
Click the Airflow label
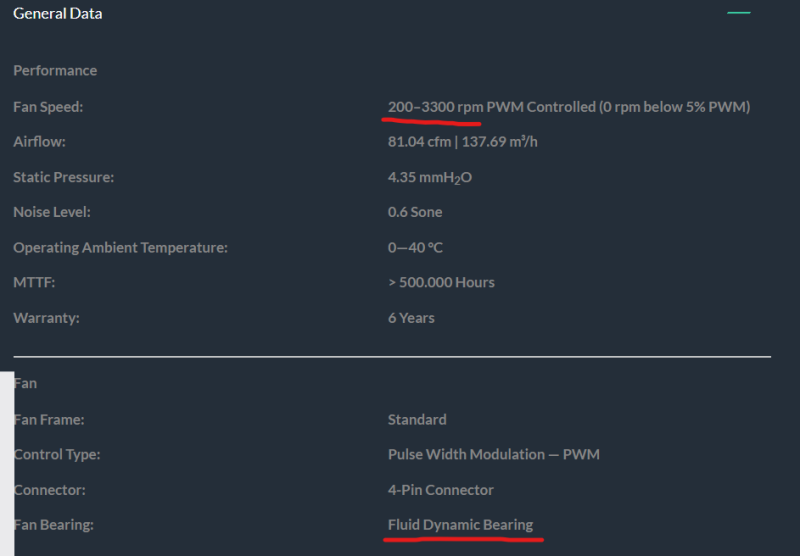(39, 142)
